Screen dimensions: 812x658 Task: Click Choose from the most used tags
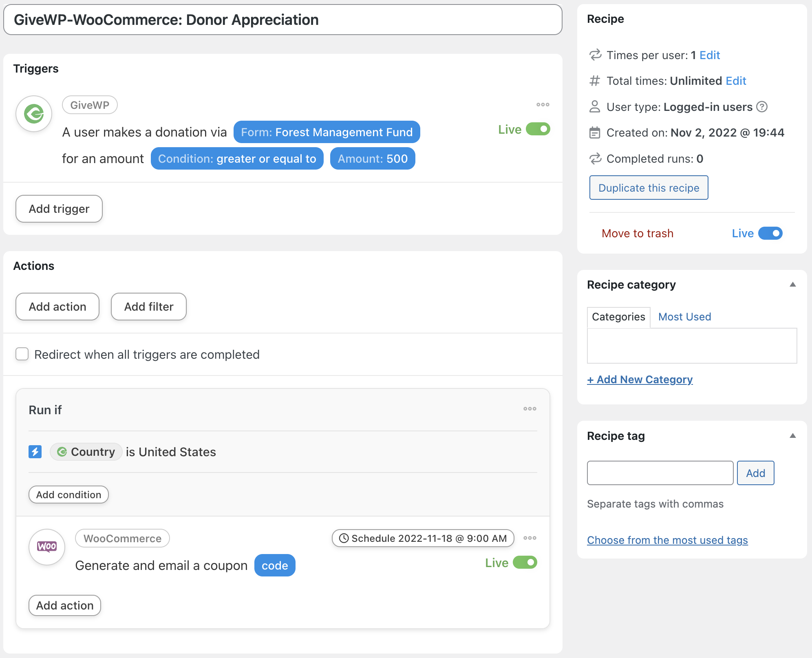tap(667, 540)
